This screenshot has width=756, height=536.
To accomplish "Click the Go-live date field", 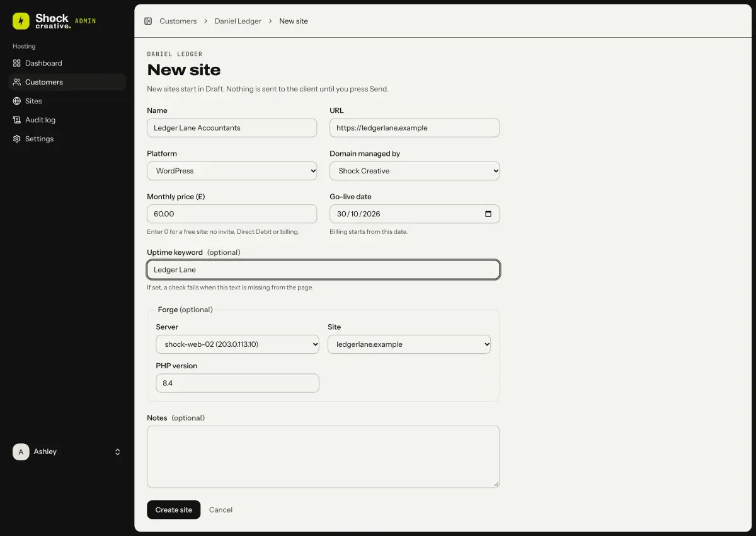I will [x=415, y=214].
